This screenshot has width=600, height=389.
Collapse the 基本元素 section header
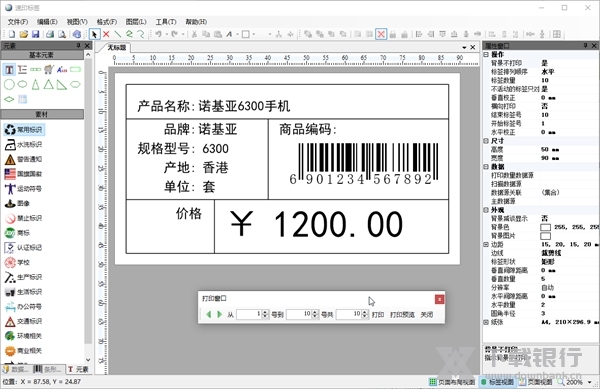[x=42, y=55]
